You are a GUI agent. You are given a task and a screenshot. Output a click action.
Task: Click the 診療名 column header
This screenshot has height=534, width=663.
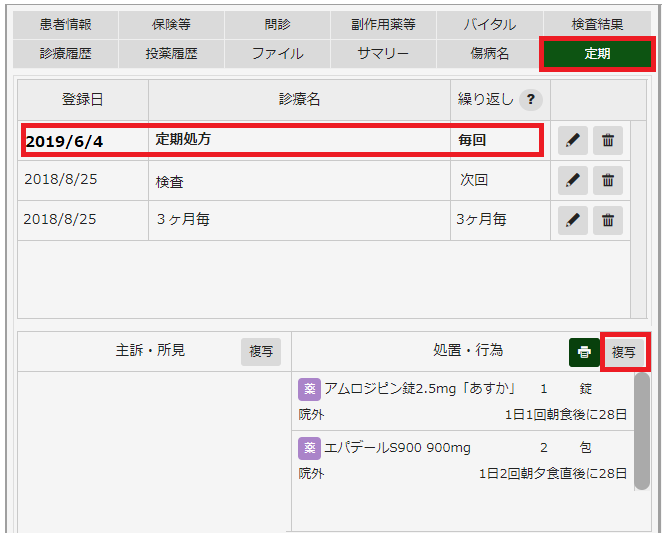point(299,100)
